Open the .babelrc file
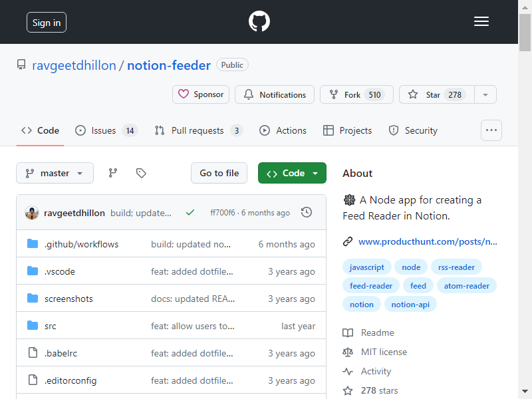Viewport: 532px width, 399px height. tap(61, 353)
